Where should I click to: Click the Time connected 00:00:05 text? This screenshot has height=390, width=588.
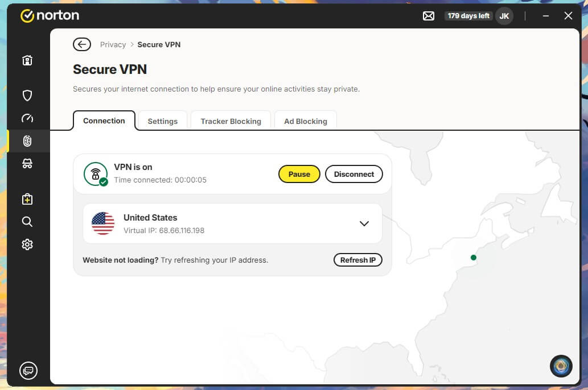click(160, 180)
